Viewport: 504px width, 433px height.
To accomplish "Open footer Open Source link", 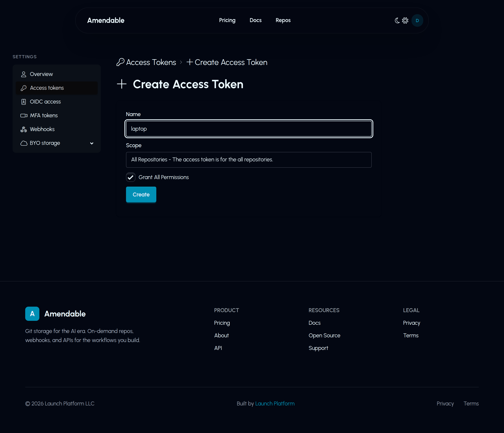I will point(324,336).
